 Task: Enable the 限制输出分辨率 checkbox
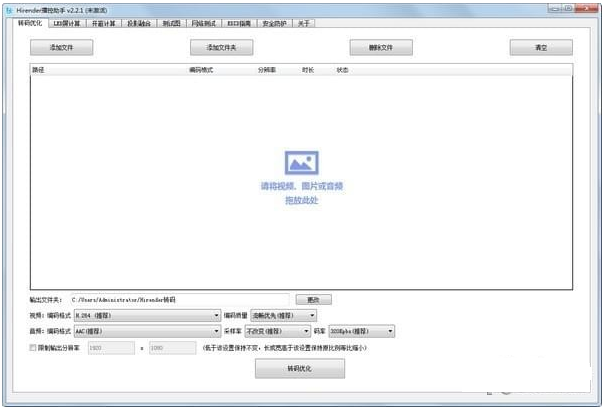pyautogui.click(x=33, y=348)
